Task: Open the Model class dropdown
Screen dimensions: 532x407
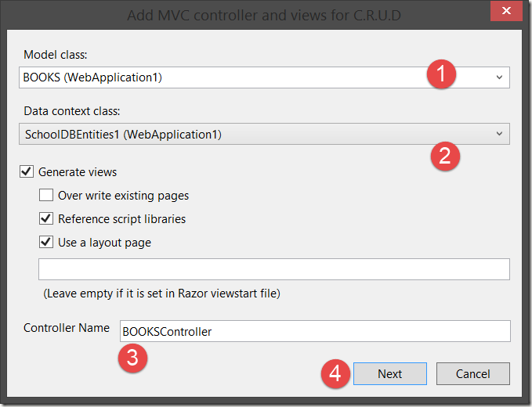Action: pos(264,77)
